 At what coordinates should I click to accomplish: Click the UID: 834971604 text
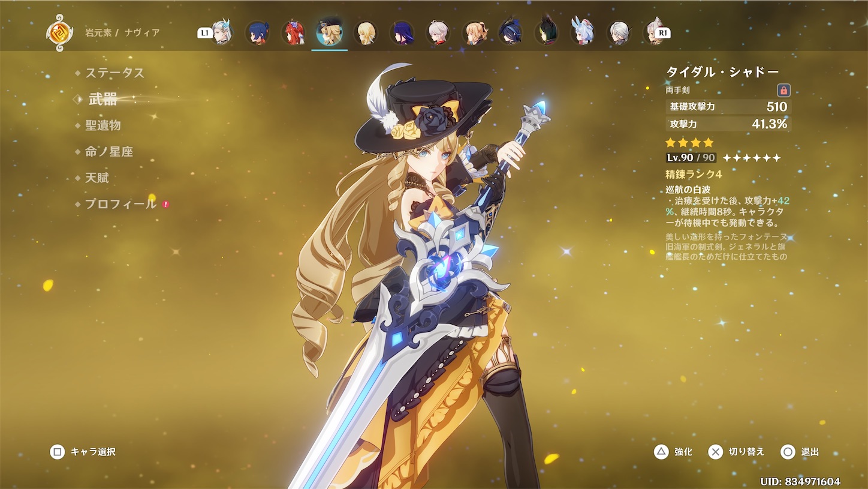point(800,482)
